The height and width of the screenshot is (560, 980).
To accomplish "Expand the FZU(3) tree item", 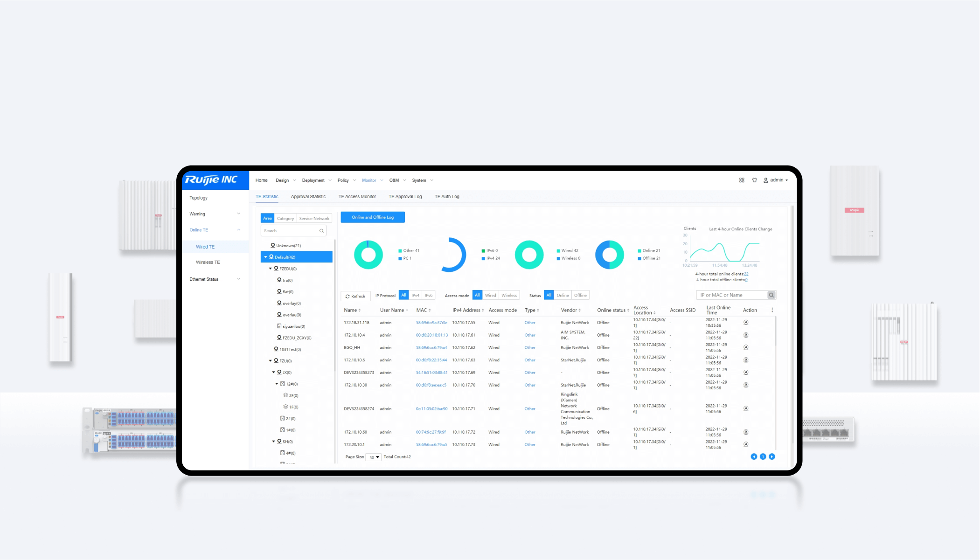I will pyautogui.click(x=270, y=360).
